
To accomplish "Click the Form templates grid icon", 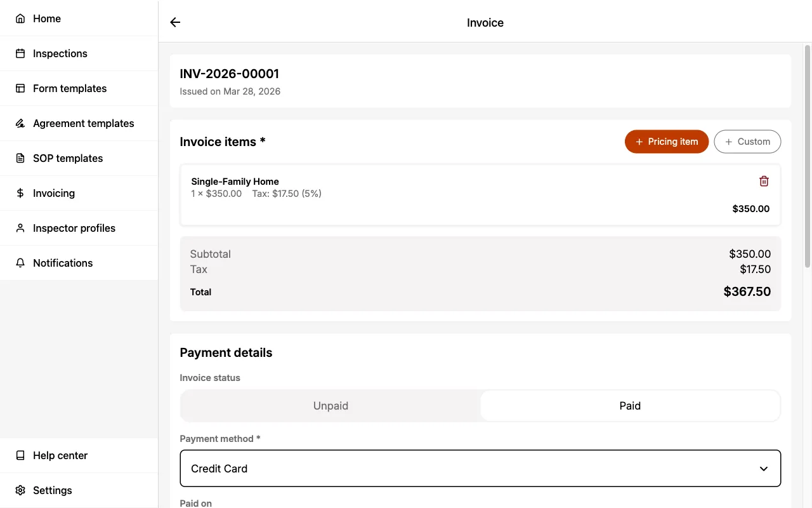I will (x=20, y=88).
